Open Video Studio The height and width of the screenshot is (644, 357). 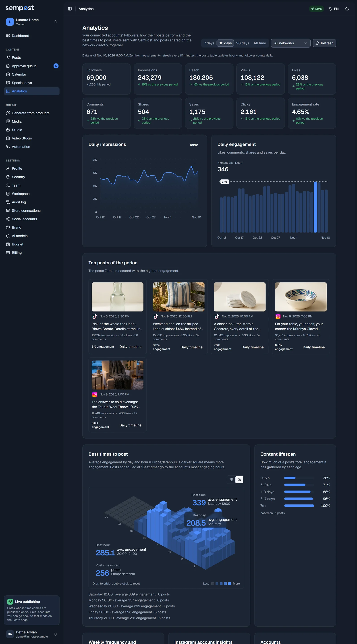(x=32, y=138)
